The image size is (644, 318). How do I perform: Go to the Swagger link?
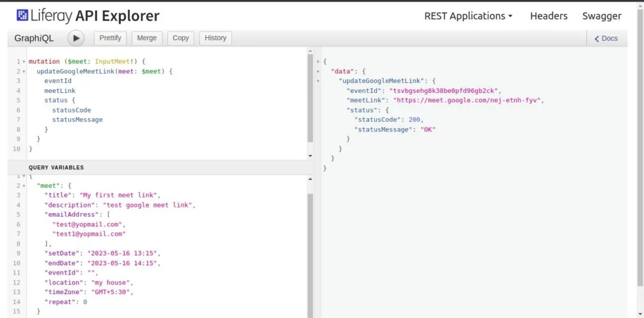(x=602, y=16)
